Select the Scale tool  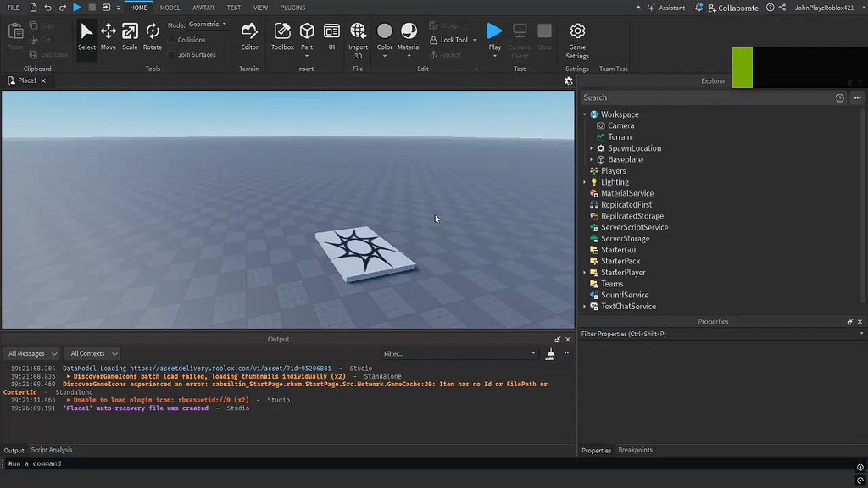[130, 36]
